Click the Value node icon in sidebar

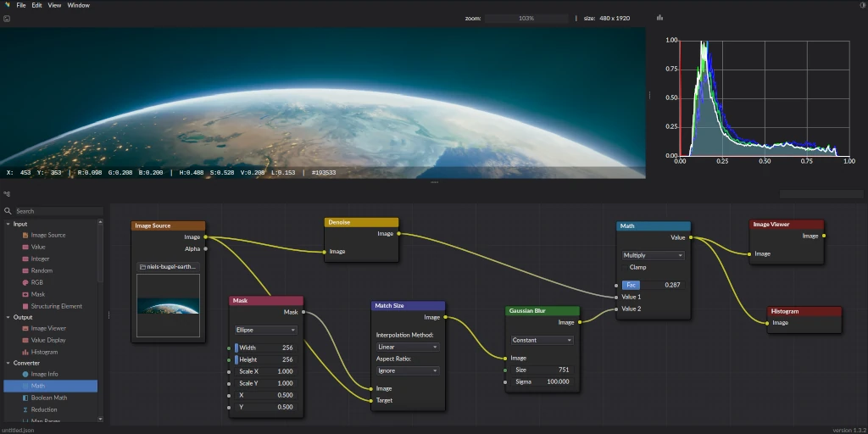(25, 247)
